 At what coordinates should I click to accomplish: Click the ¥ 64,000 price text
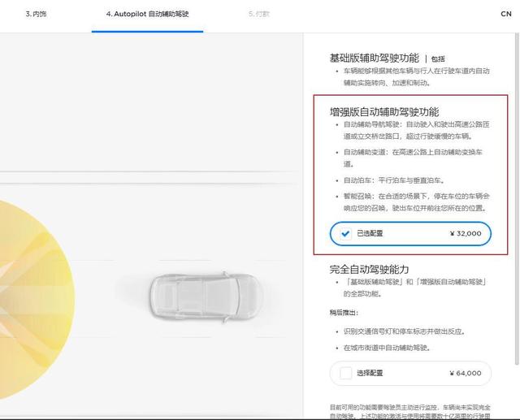pos(466,373)
